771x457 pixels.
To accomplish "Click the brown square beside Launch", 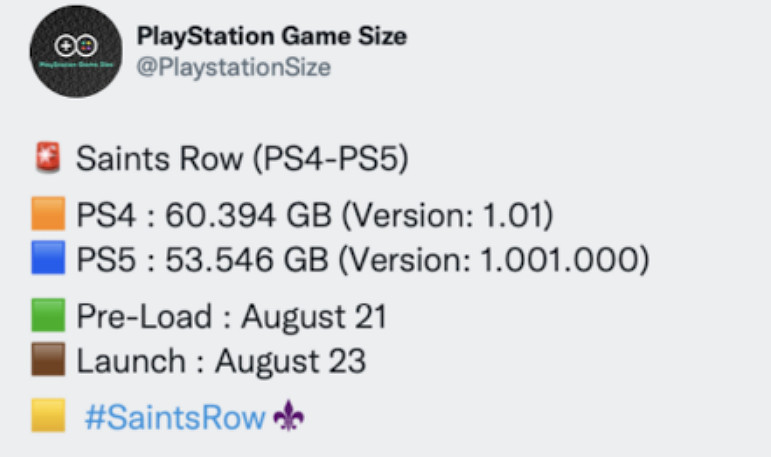I will (x=48, y=360).
